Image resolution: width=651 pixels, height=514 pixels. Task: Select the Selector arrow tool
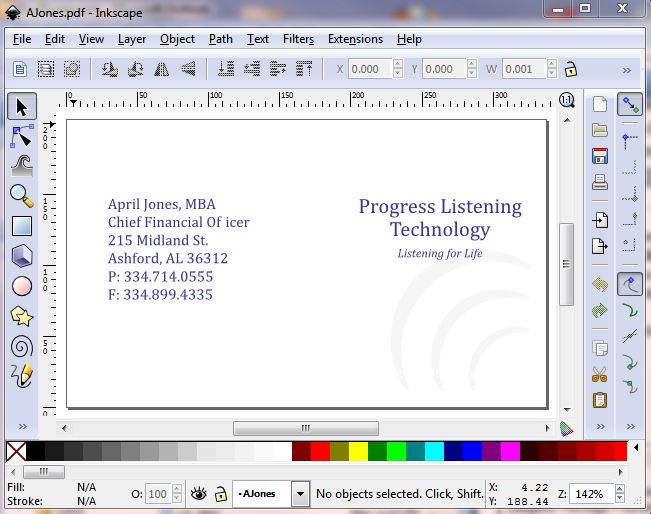point(22,106)
